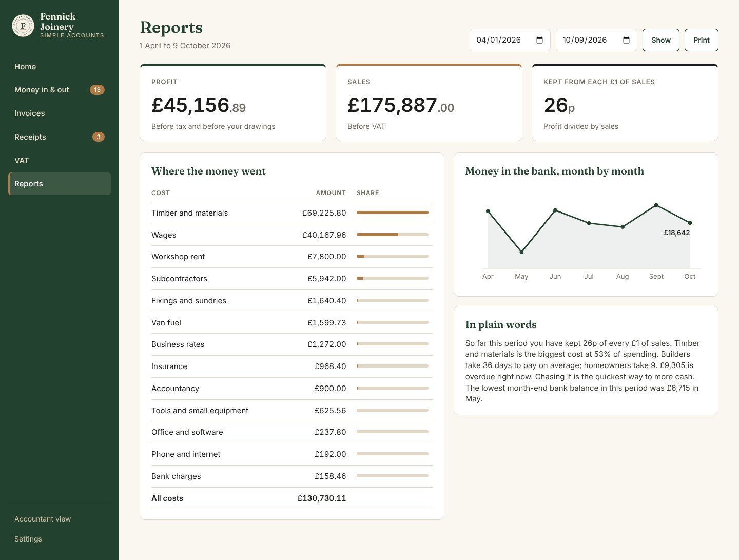The height and width of the screenshot is (560, 739).
Task: Click the Timber and materials share bar
Action: [x=393, y=213]
